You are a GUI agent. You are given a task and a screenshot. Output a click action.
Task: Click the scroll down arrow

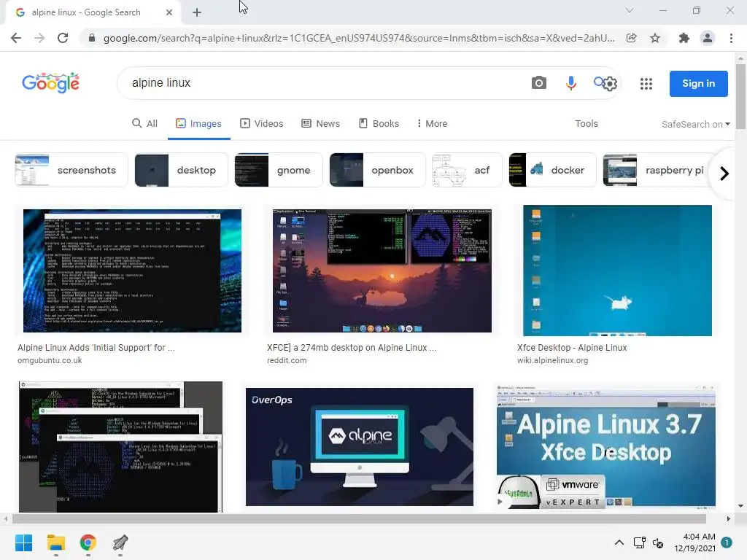740,506
